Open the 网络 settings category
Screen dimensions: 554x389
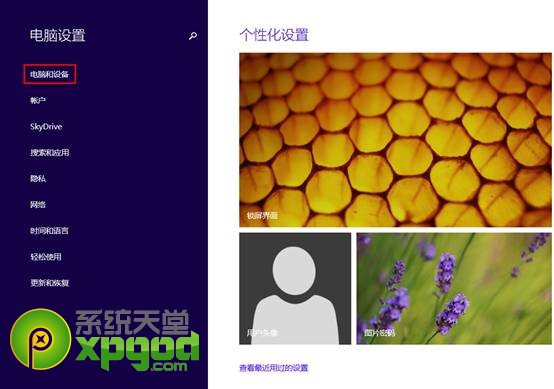tap(38, 205)
